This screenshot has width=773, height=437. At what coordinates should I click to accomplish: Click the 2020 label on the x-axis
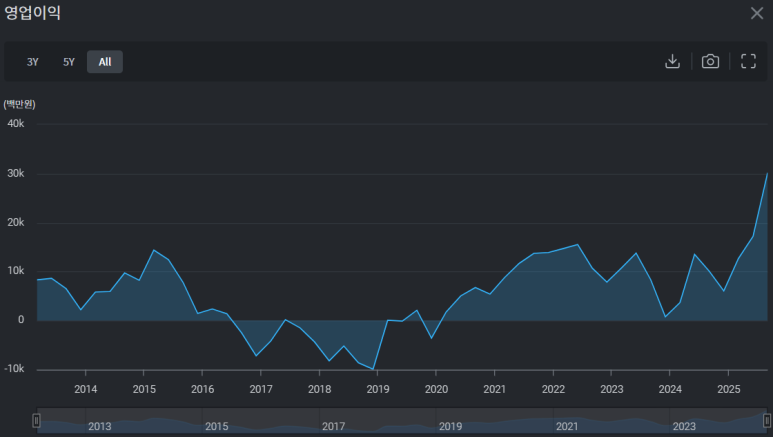pyautogui.click(x=436, y=389)
